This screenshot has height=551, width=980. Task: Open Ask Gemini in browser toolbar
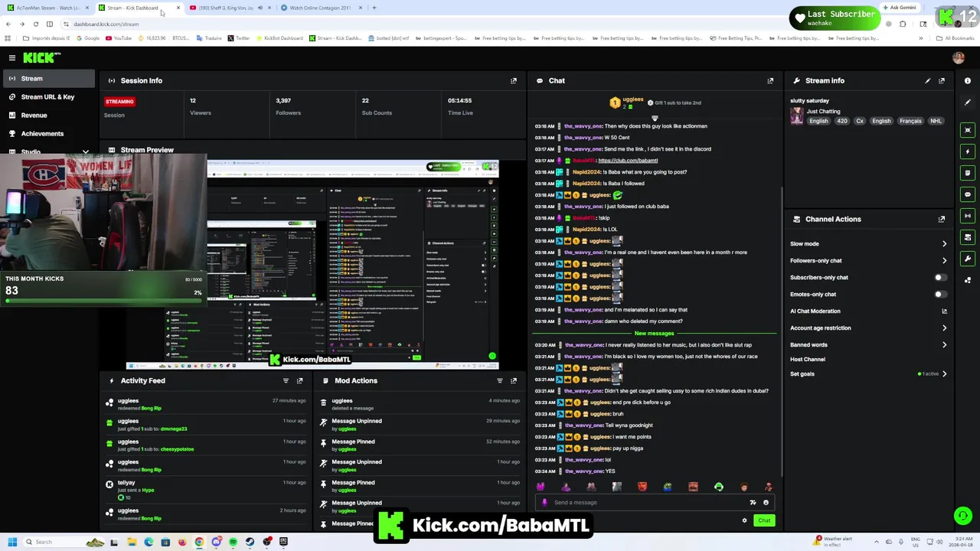[x=899, y=8]
